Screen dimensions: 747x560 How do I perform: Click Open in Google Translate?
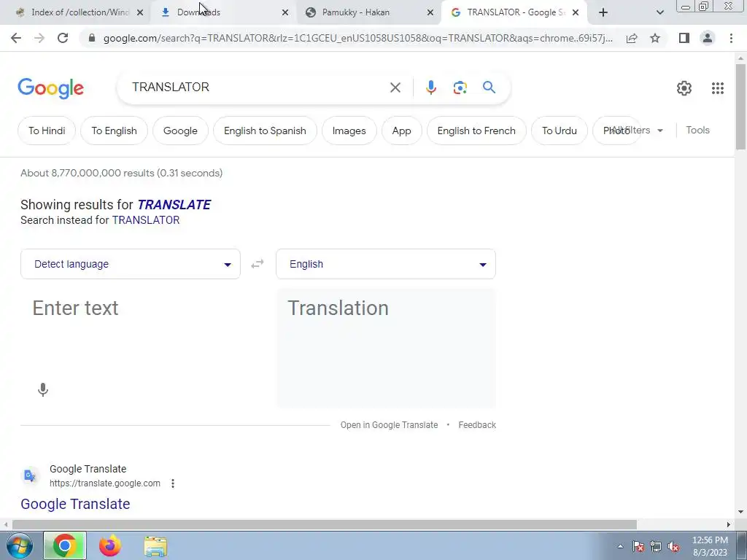click(x=389, y=425)
